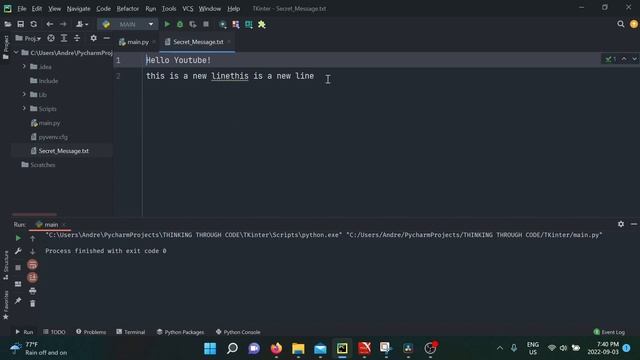Open the Event Log
The height and width of the screenshot is (360, 640).
[609, 332]
